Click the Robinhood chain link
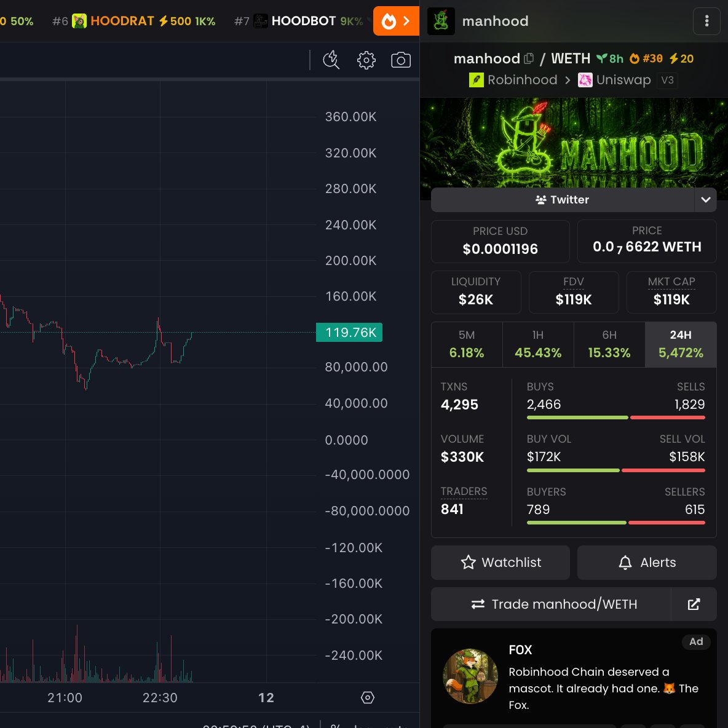Screen dimensions: 728x728 click(513, 80)
